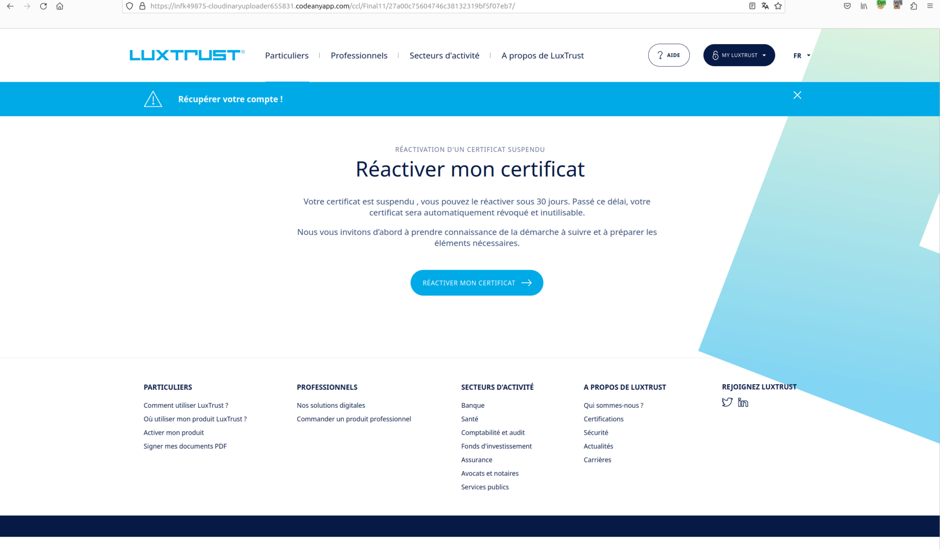
Task: Open the Particuliers menu
Action: coord(287,55)
